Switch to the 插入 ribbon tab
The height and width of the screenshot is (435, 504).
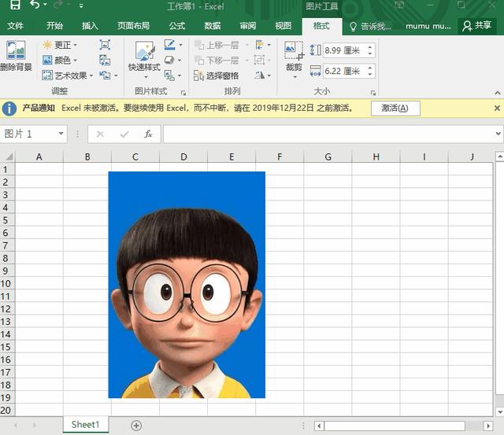click(90, 26)
